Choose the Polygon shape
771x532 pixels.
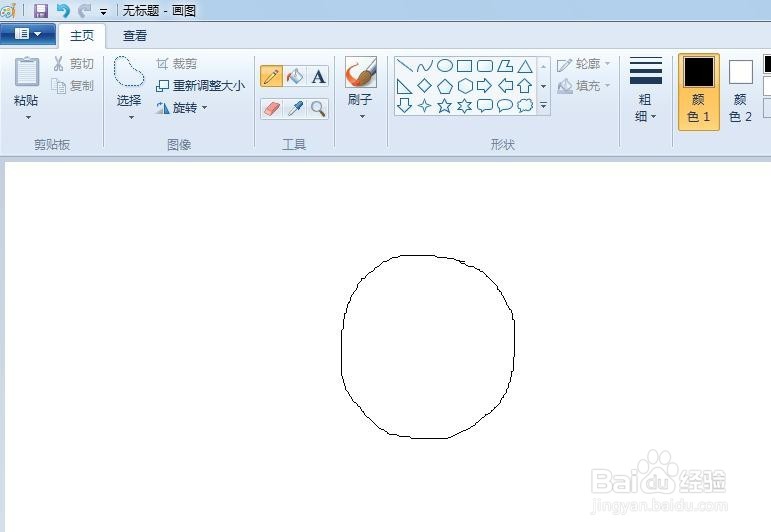coord(505,65)
